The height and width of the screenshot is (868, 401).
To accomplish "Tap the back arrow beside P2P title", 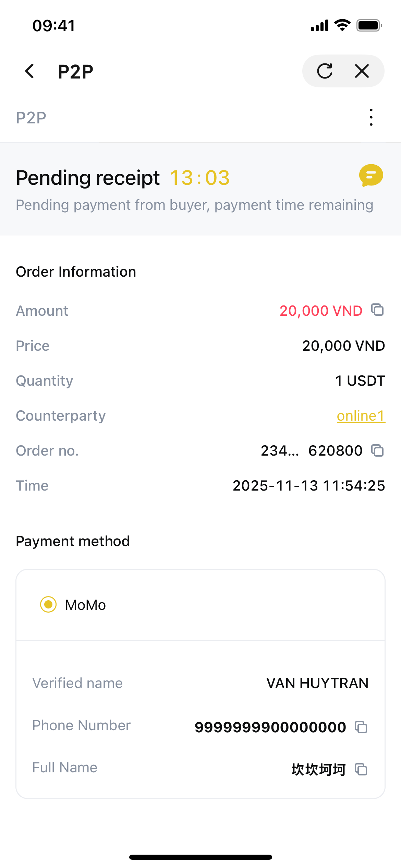I will point(30,71).
